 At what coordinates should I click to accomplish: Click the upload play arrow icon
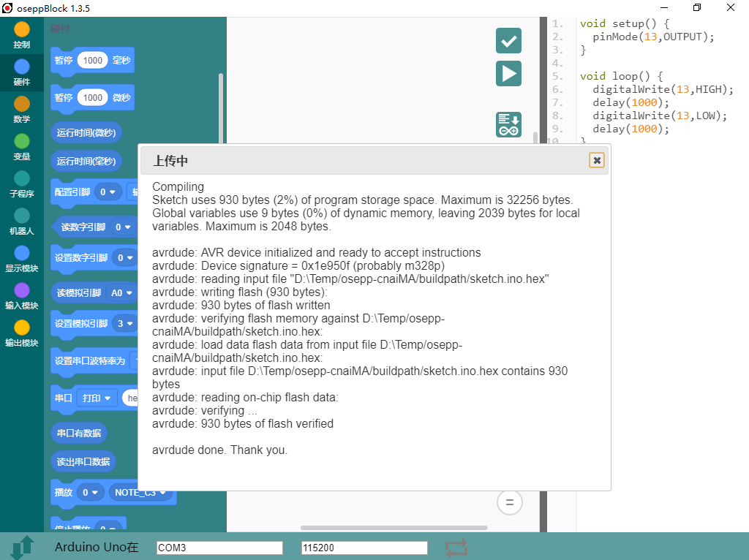pos(508,74)
